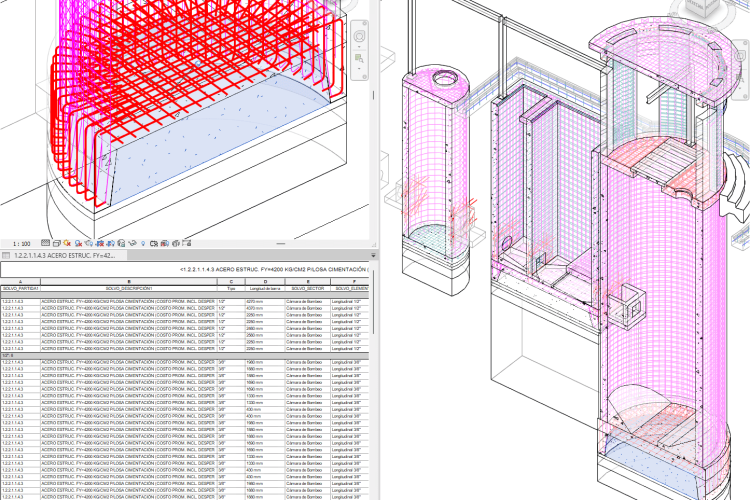Click the horizontal scrollbar thumb below left 3D view
The height and width of the screenshot is (500, 750).
coord(281,244)
